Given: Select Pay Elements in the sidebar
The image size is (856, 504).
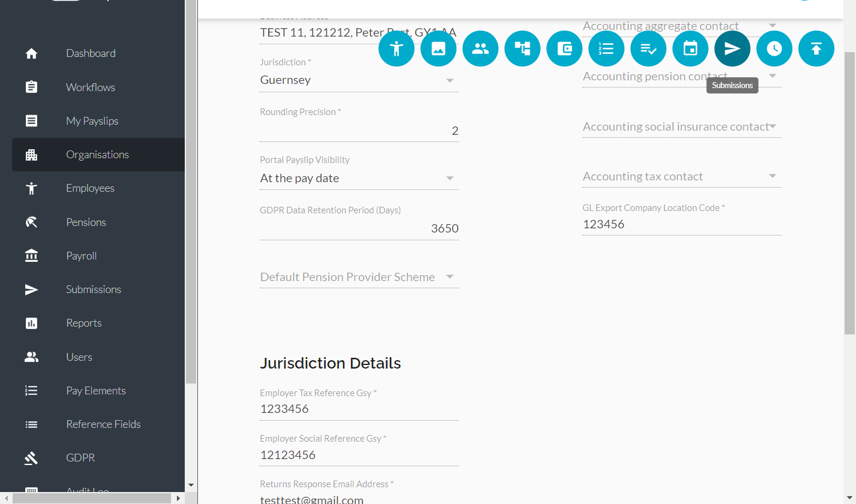Looking at the screenshot, I should tap(98, 391).
